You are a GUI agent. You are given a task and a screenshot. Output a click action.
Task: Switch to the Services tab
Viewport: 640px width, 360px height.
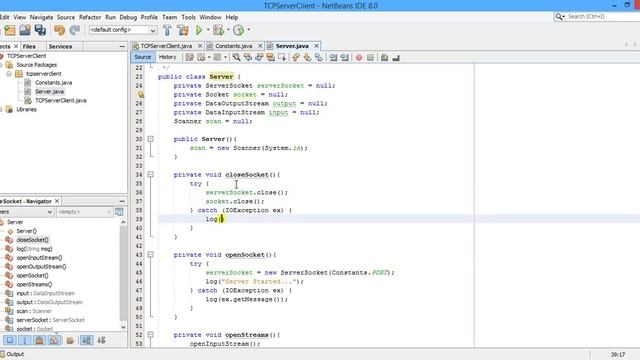[x=60, y=47]
